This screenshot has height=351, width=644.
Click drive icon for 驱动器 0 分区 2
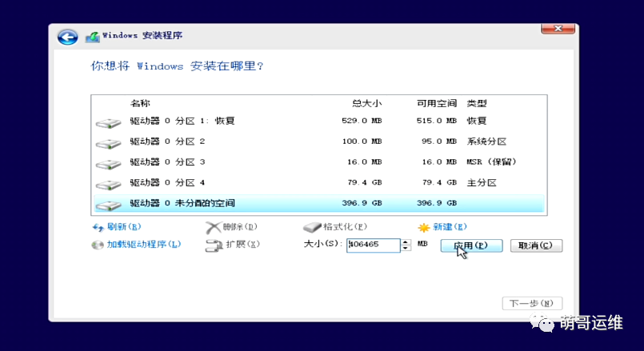[109, 143]
